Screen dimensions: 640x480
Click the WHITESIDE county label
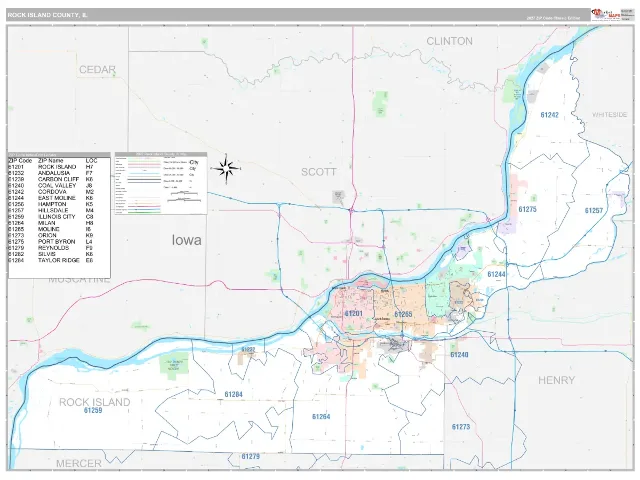pos(609,115)
